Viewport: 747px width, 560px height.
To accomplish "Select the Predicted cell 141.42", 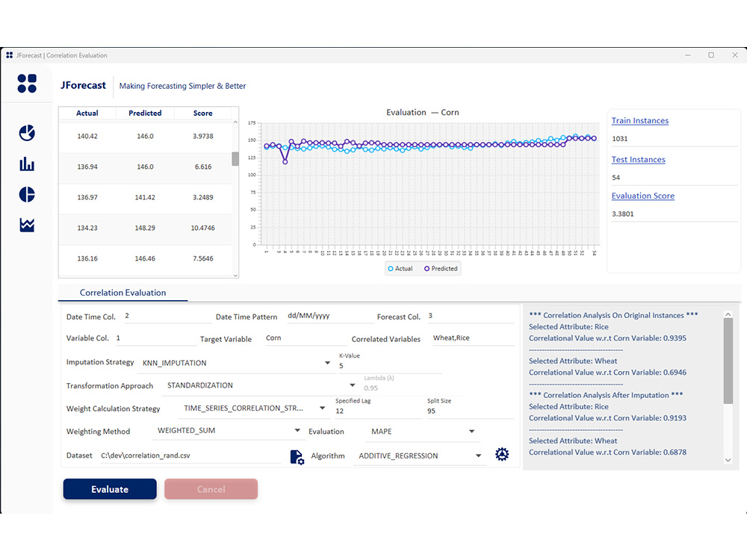I will pos(145,197).
